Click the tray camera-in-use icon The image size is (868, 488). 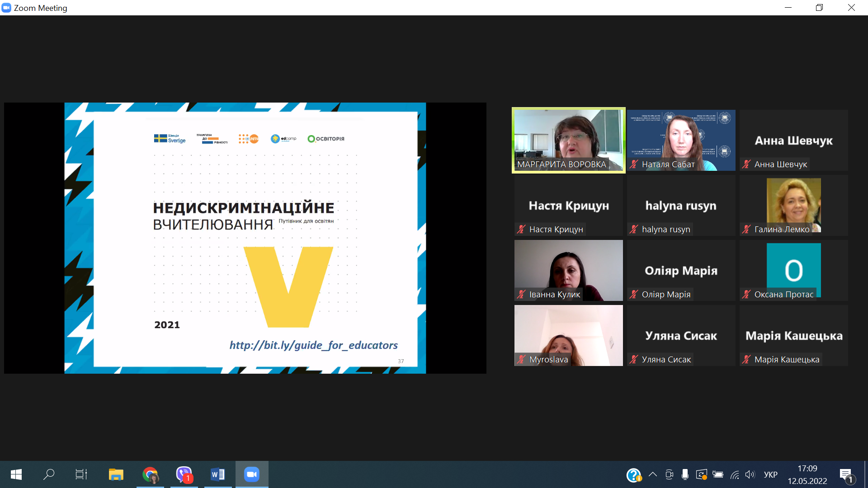pyautogui.click(x=669, y=474)
